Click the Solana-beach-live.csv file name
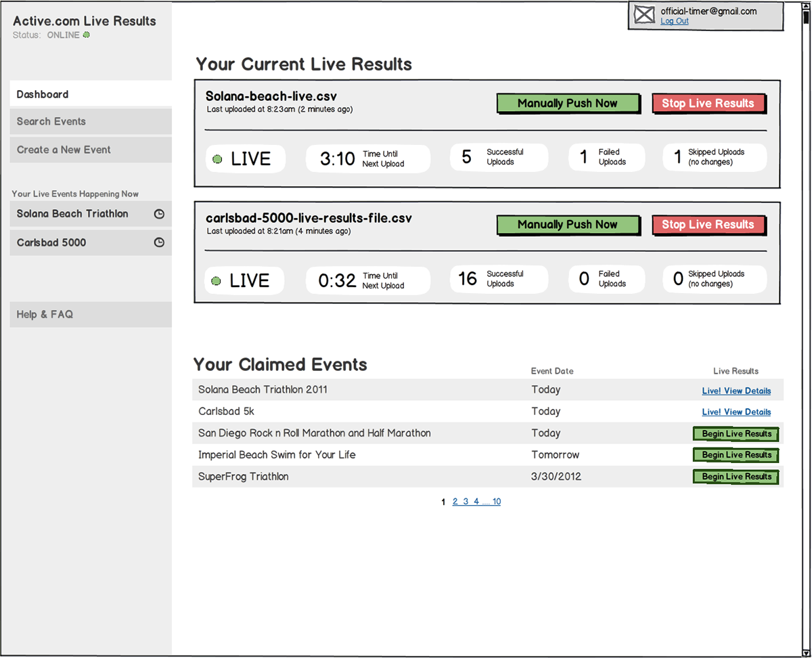812x658 pixels. (271, 96)
